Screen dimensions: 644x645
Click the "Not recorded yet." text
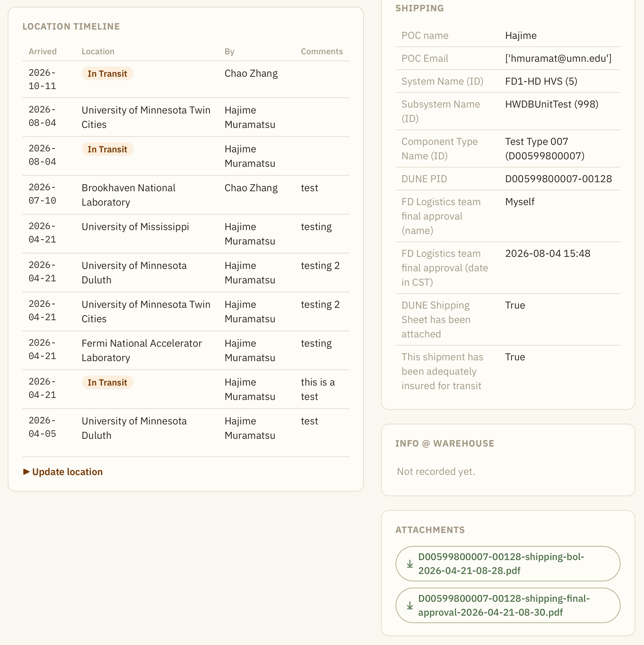436,472
